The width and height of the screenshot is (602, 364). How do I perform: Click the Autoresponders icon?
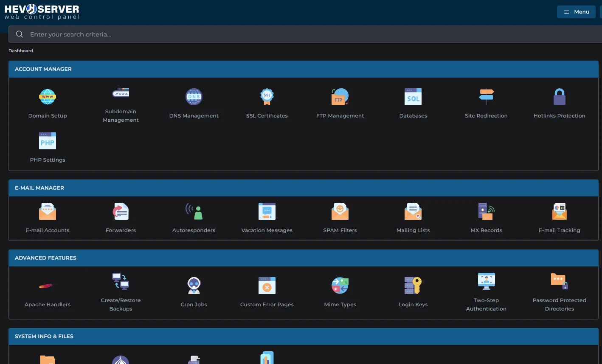pos(194,212)
